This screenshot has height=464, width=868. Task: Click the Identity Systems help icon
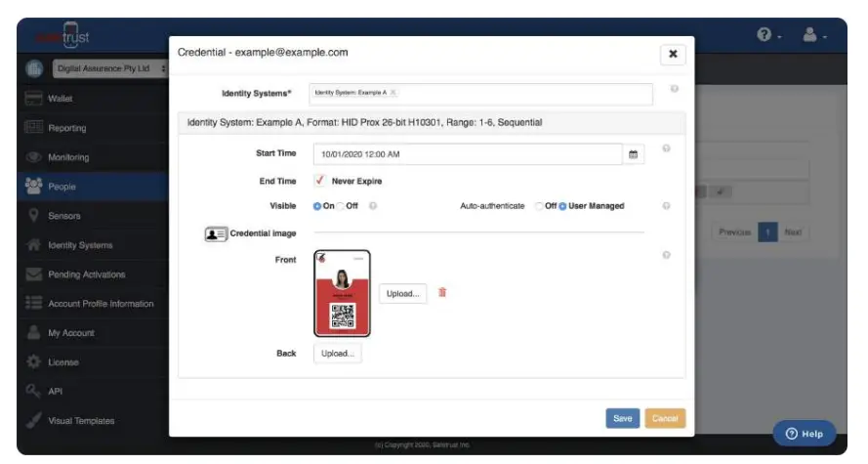coord(675,89)
